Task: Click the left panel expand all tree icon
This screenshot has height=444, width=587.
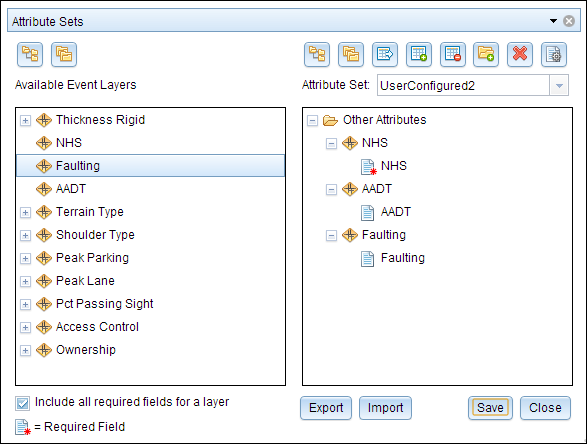Action: pyautogui.click(x=30, y=55)
